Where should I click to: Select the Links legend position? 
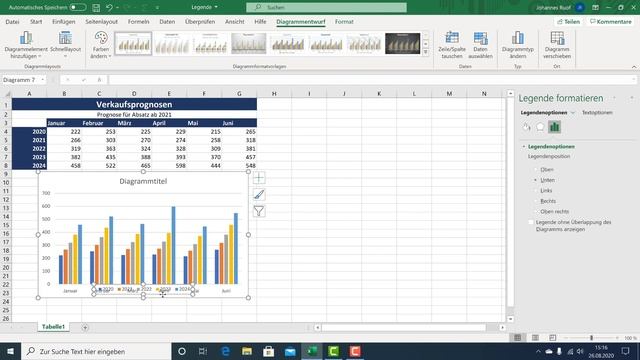click(x=536, y=191)
